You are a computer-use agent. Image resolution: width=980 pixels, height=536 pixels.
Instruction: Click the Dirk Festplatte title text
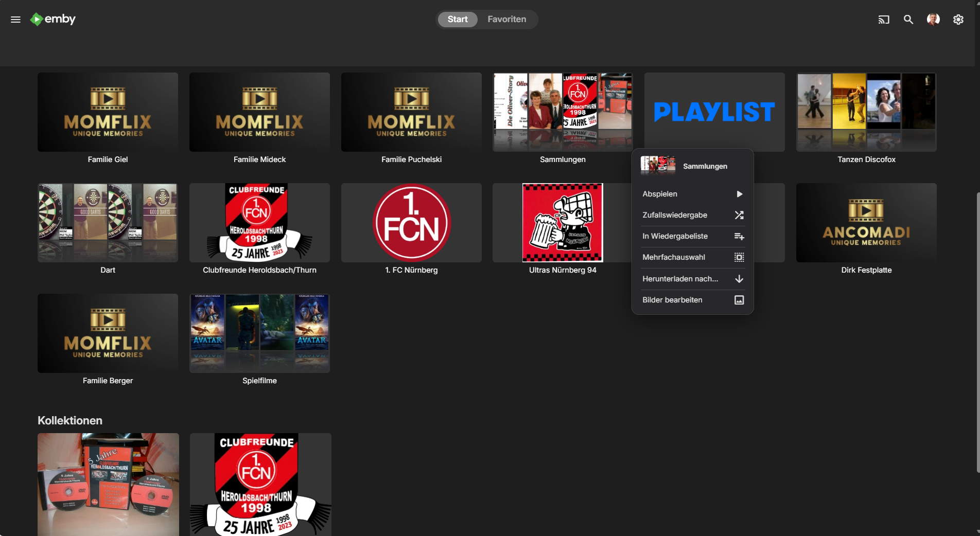866,270
